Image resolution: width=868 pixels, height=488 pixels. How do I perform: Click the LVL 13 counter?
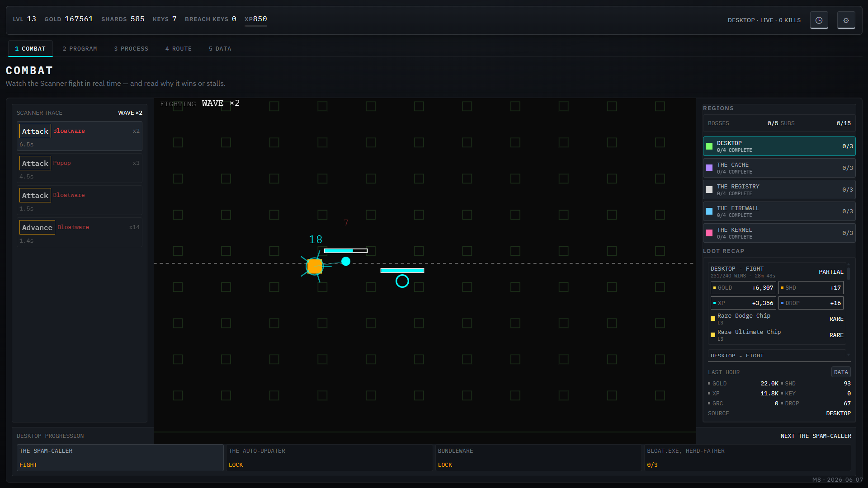coord(24,19)
